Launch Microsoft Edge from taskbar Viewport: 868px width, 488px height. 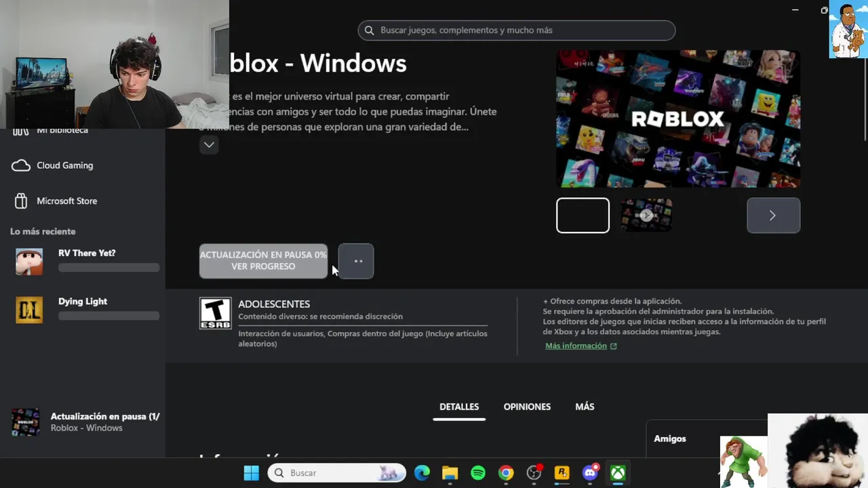pyautogui.click(x=422, y=473)
